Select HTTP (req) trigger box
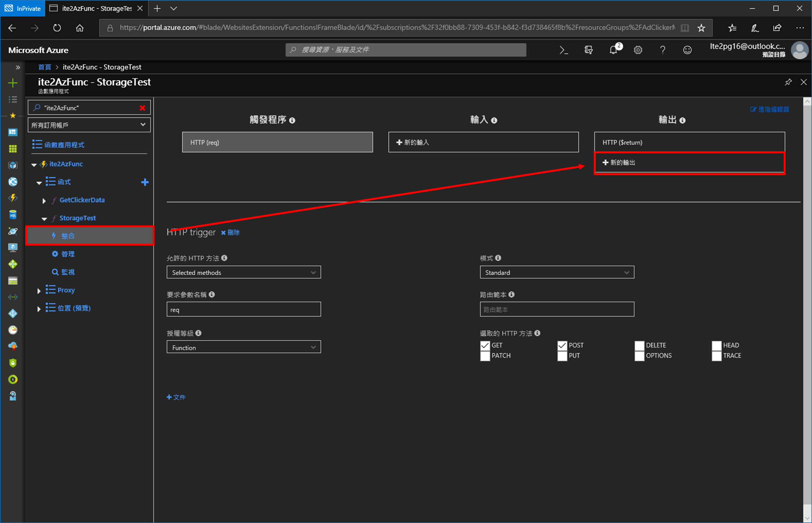Image resolution: width=812 pixels, height=523 pixels. [277, 142]
